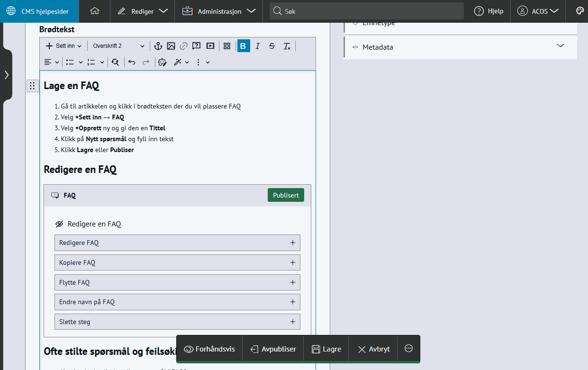Open the AI assistant robot icon
This screenshot has width=588, height=370.
[163, 62]
